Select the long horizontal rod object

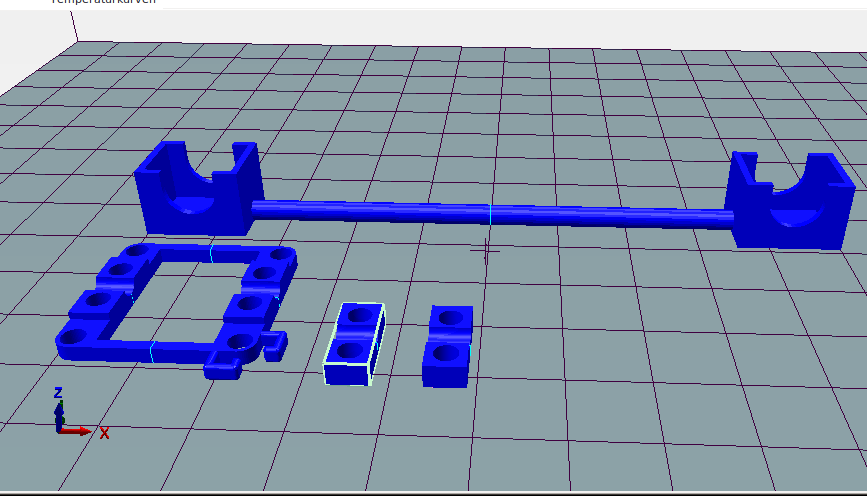492,215
